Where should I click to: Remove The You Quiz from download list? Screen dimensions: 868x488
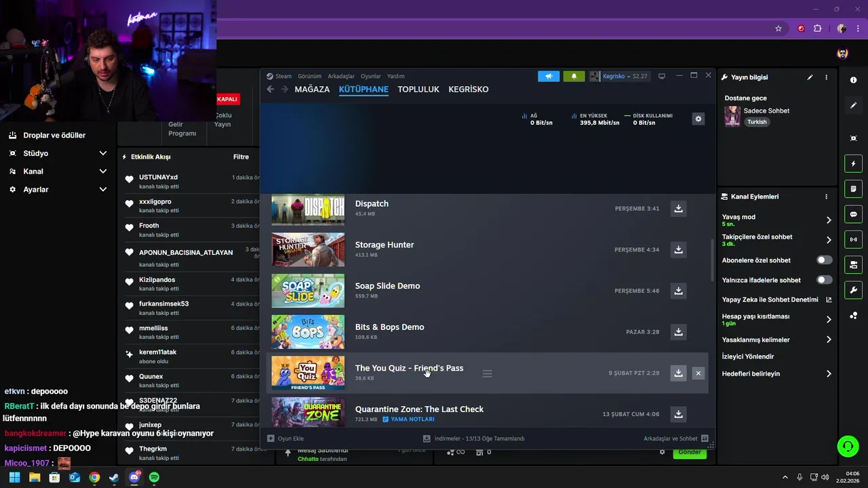pyautogui.click(x=698, y=373)
